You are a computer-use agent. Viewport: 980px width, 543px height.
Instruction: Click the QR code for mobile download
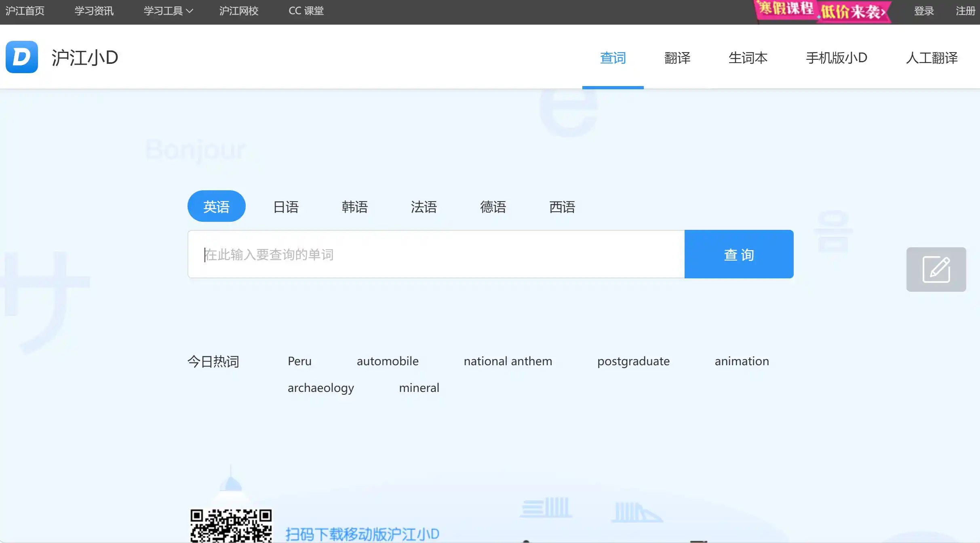(x=231, y=525)
